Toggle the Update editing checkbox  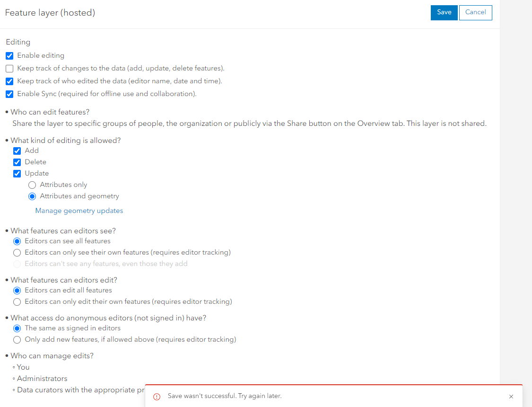(x=17, y=174)
